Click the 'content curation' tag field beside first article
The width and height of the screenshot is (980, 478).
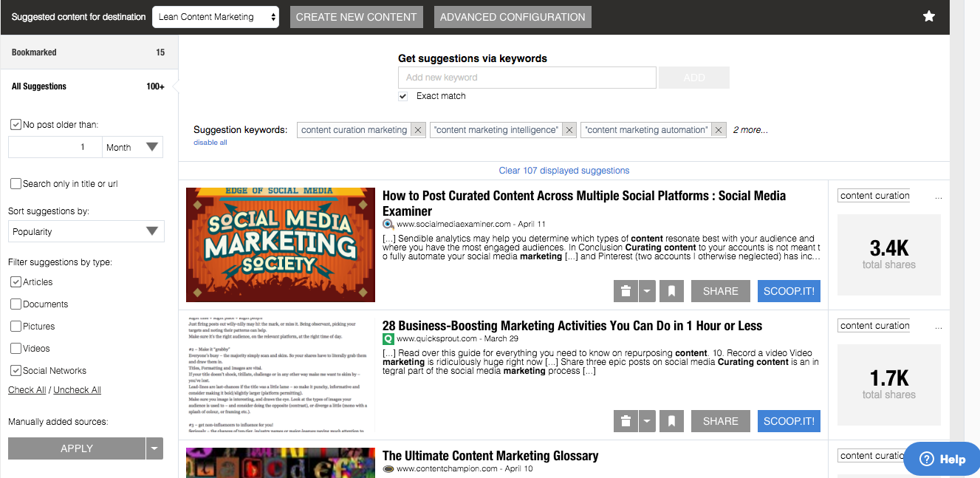(x=874, y=196)
